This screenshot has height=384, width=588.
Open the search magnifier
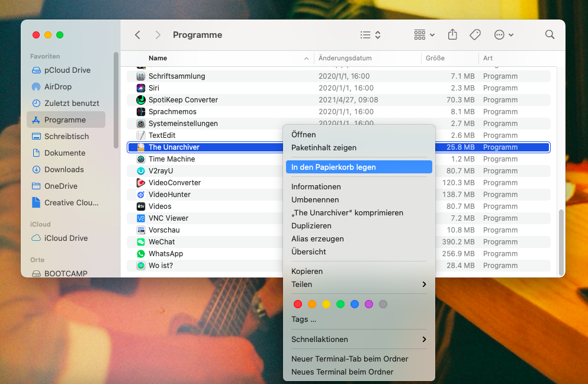550,34
